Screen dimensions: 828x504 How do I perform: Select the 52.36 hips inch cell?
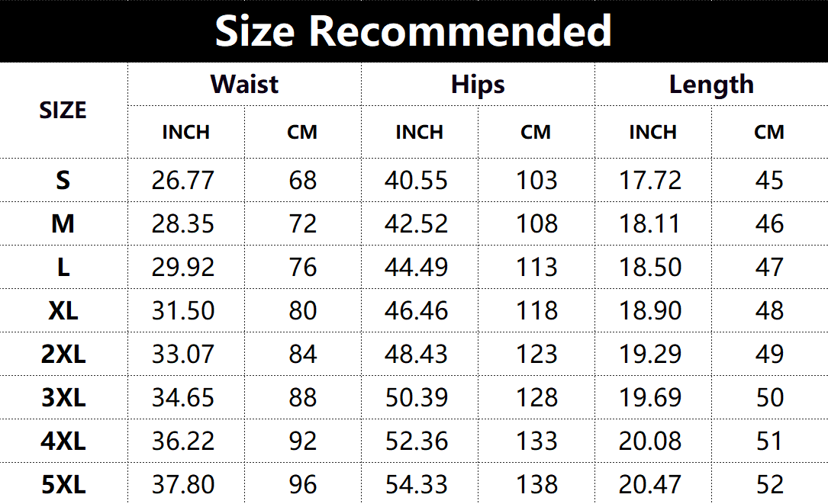[417, 441]
